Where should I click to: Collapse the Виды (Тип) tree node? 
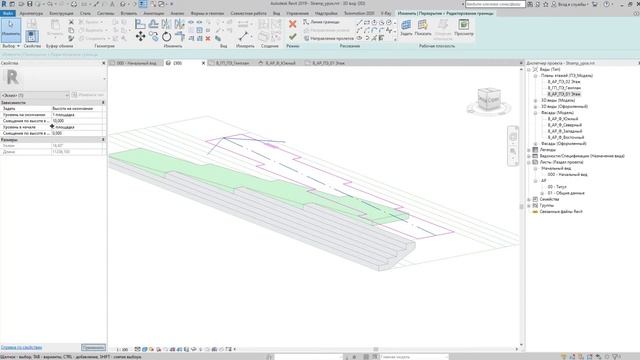(529, 69)
